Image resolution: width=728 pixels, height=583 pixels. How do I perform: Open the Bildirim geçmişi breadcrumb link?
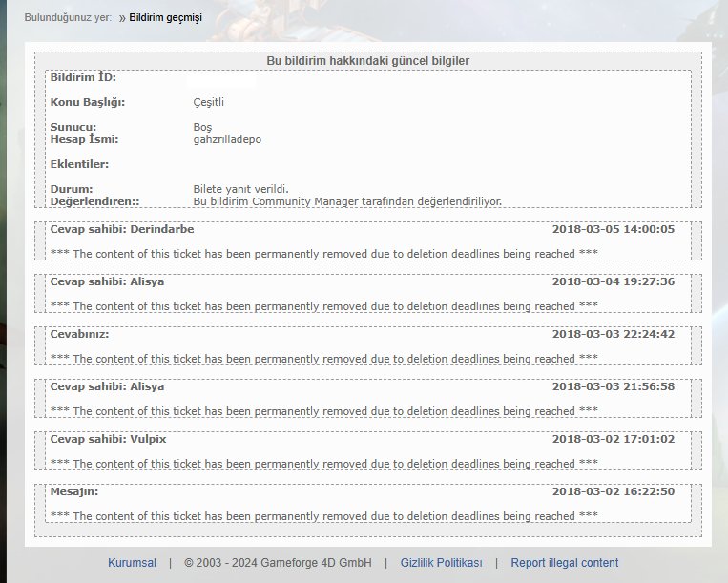pos(165,18)
